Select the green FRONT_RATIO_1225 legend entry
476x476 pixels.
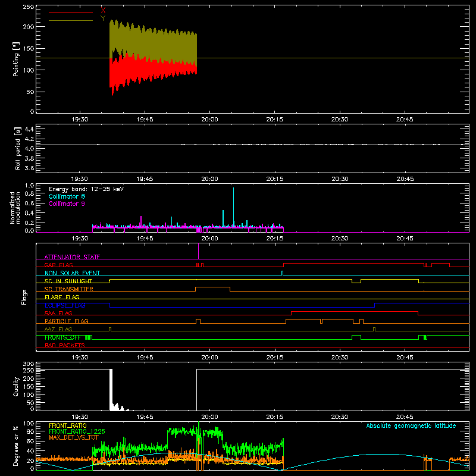[x=77, y=431]
